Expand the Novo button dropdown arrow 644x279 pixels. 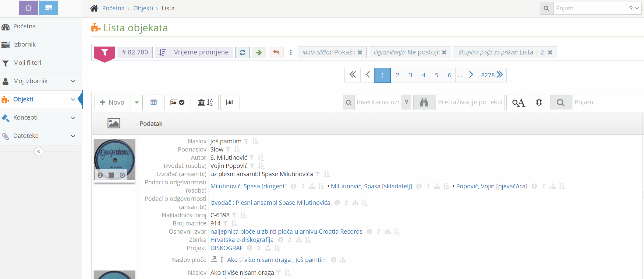(x=136, y=102)
